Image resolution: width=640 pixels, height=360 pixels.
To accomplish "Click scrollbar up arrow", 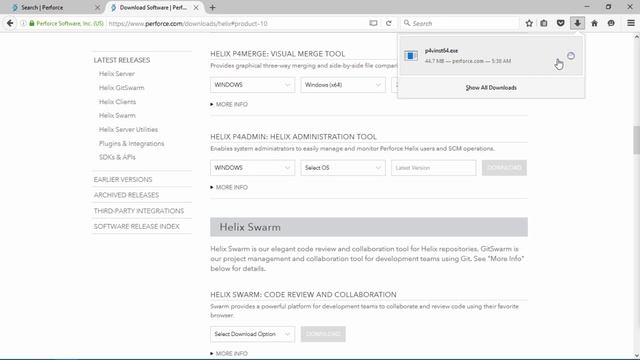I will [x=636, y=37].
